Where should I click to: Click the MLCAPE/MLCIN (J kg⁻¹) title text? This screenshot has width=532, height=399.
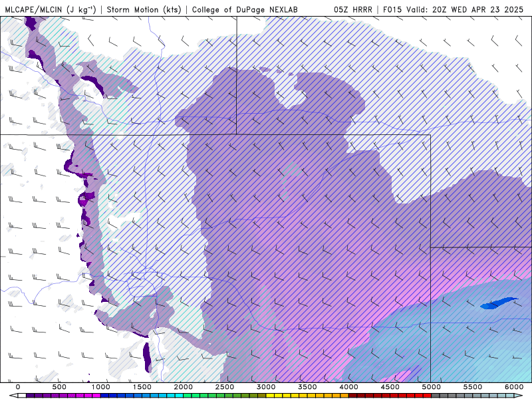pos(51,9)
